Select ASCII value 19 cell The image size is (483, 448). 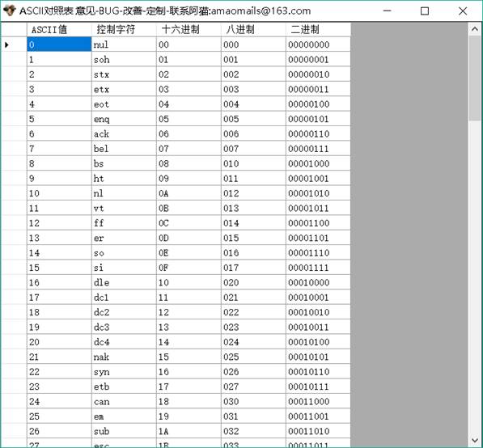pyautogui.click(x=59, y=327)
